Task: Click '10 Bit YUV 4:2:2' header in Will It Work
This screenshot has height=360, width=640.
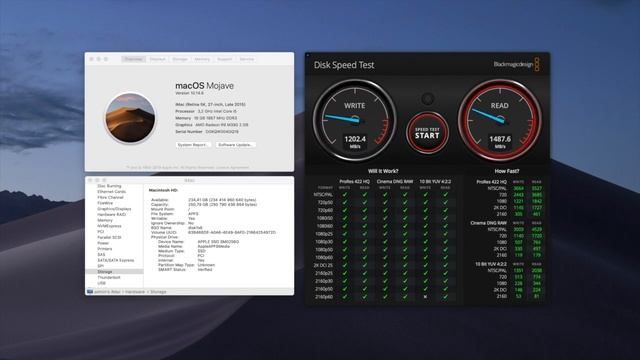Action: (435, 181)
